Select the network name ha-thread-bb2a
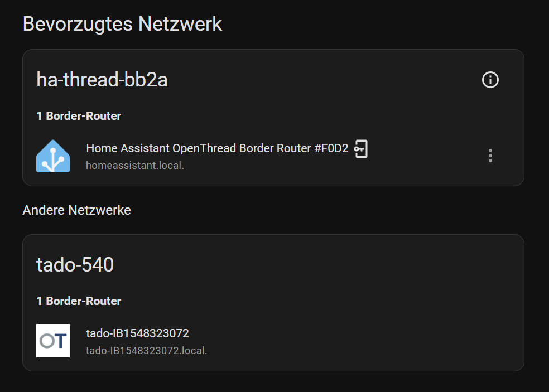Viewport: 549px width, 392px height. (x=102, y=80)
